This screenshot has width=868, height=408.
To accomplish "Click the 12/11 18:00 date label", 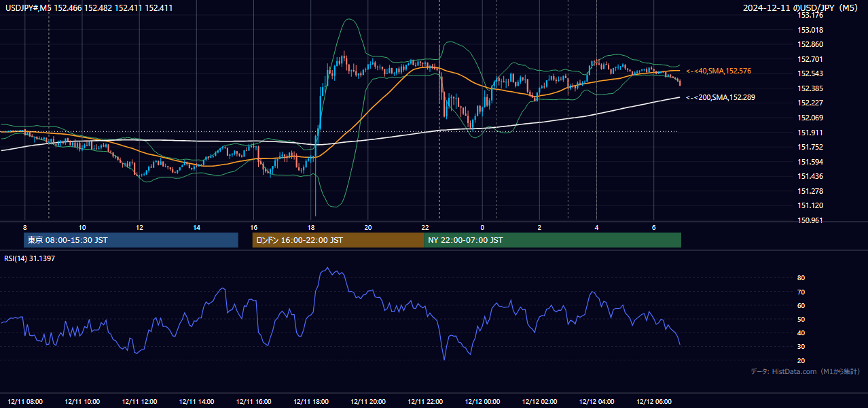I will click(311, 401).
